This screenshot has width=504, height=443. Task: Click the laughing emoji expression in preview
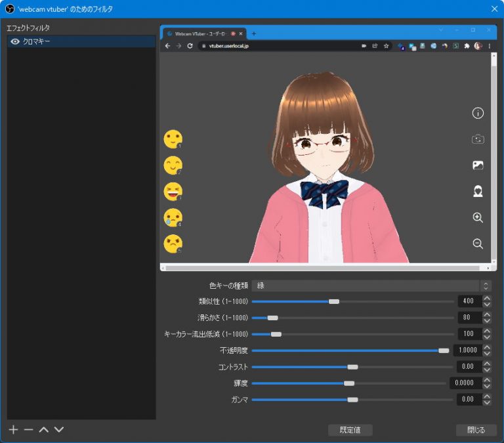click(173, 192)
